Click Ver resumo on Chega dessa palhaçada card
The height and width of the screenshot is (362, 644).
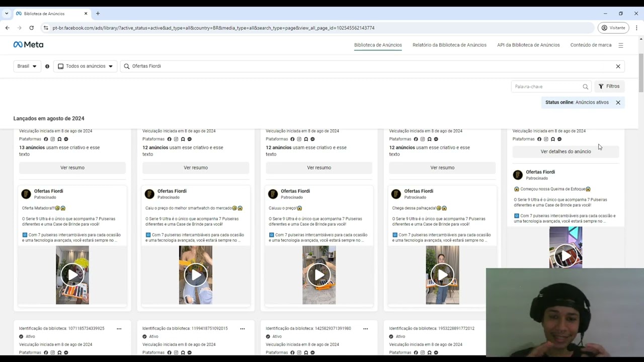[442, 167]
